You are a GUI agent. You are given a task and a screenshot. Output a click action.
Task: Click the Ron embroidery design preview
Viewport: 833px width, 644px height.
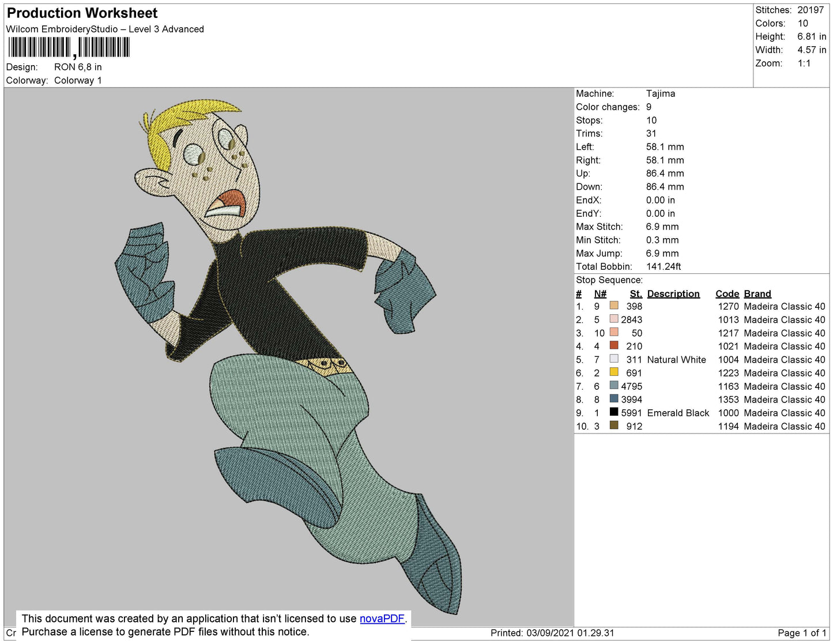click(x=288, y=356)
